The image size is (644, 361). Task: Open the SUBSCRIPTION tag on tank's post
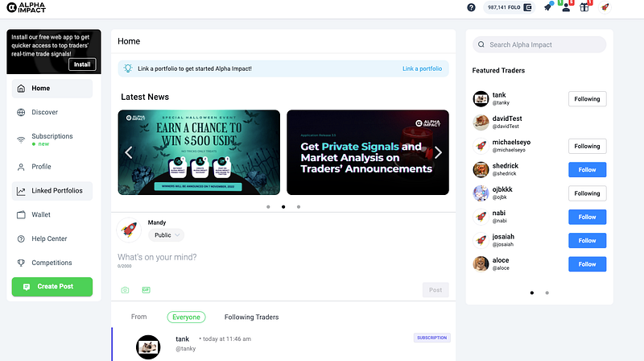(431, 338)
